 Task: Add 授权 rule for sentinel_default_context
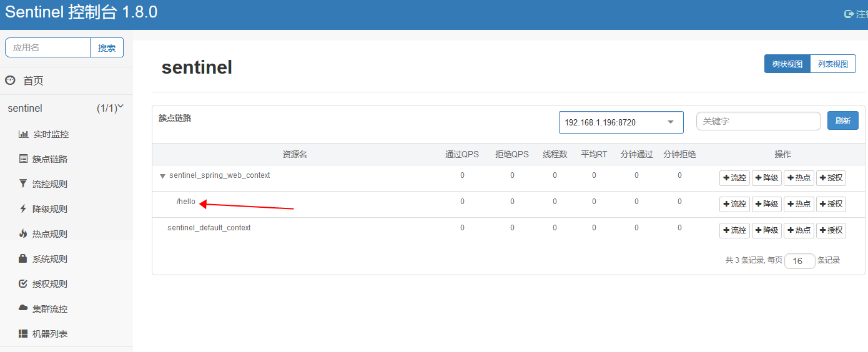[x=831, y=230]
